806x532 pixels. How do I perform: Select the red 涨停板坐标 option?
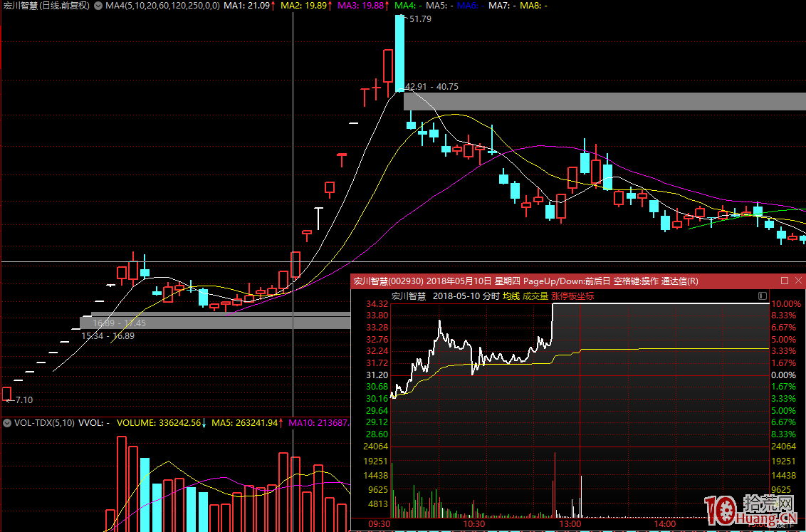click(x=572, y=296)
